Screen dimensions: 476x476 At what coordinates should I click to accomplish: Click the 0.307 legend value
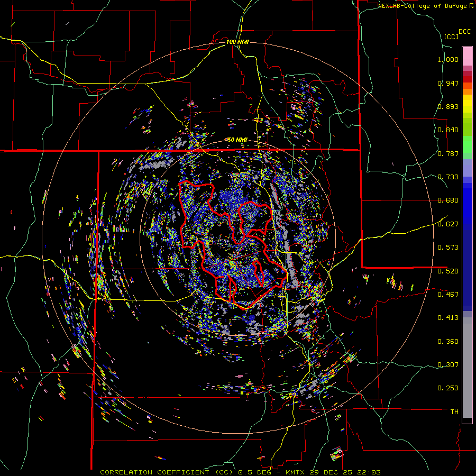[x=448, y=364]
